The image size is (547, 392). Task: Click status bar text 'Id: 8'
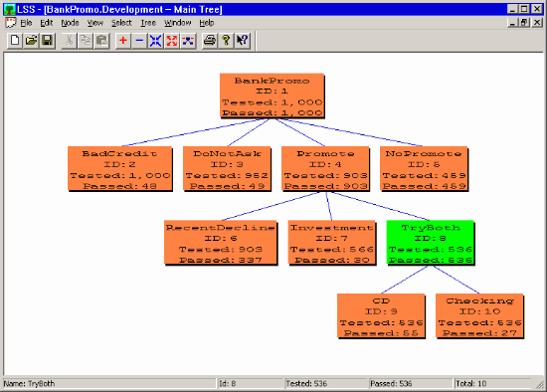(228, 384)
